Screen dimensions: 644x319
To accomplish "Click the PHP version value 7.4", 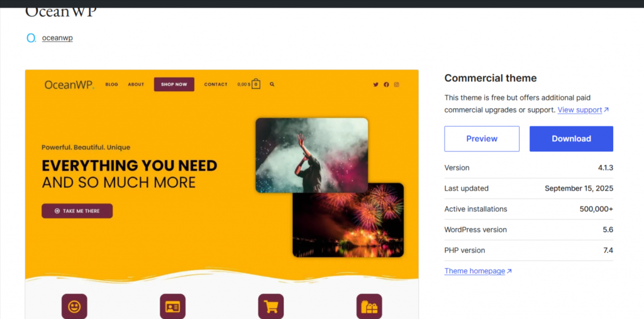I will (x=608, y=250).
